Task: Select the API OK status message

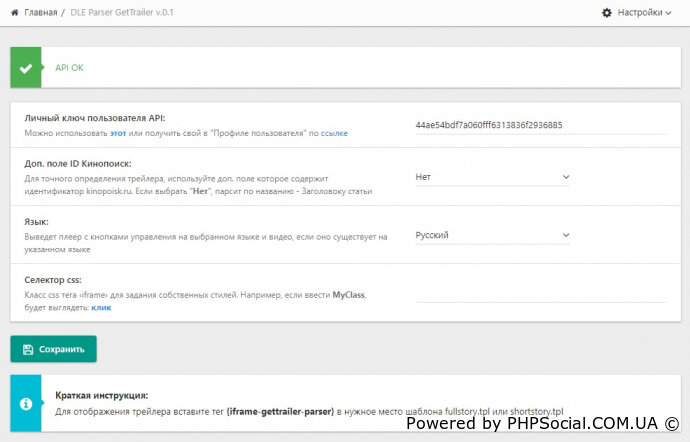Action: coord(69,69)
